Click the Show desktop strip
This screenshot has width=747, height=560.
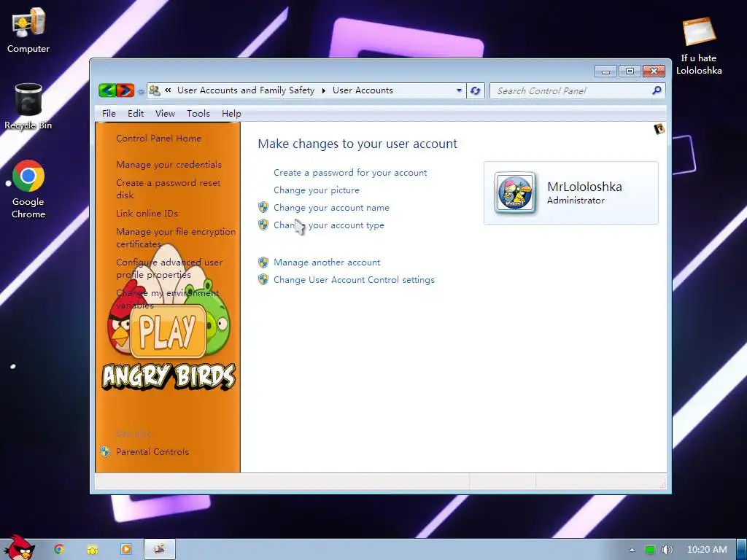[x=741, y=550]
